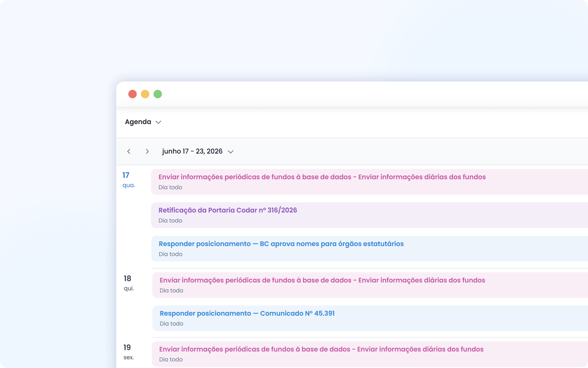Open the BC aprova nomes para órgãos estatutários event
Screen dimensions: 588x368
tap(370, 249)
